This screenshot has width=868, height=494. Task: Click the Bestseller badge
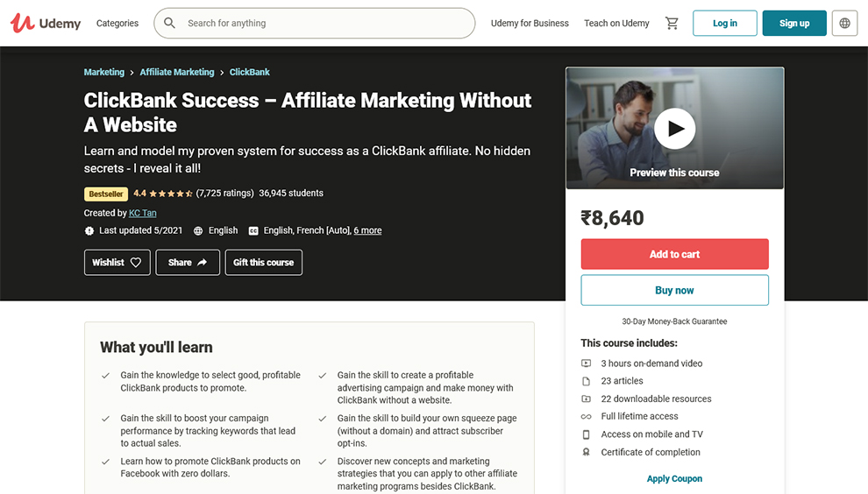tap(106, 194)
